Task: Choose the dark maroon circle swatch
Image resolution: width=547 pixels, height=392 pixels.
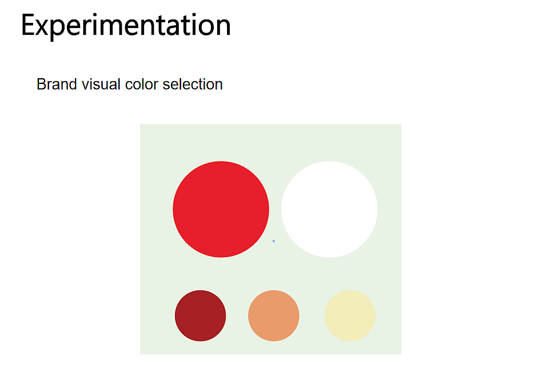Action: (201, 316)
